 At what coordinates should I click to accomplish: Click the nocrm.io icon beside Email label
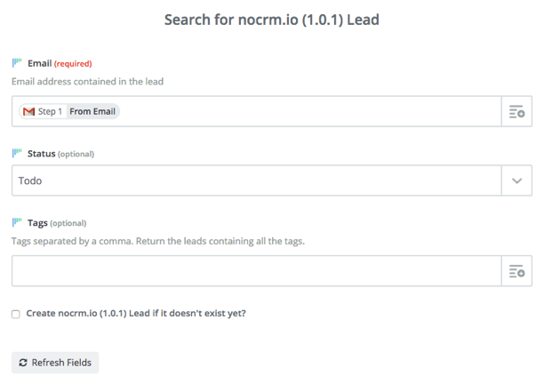17,63
